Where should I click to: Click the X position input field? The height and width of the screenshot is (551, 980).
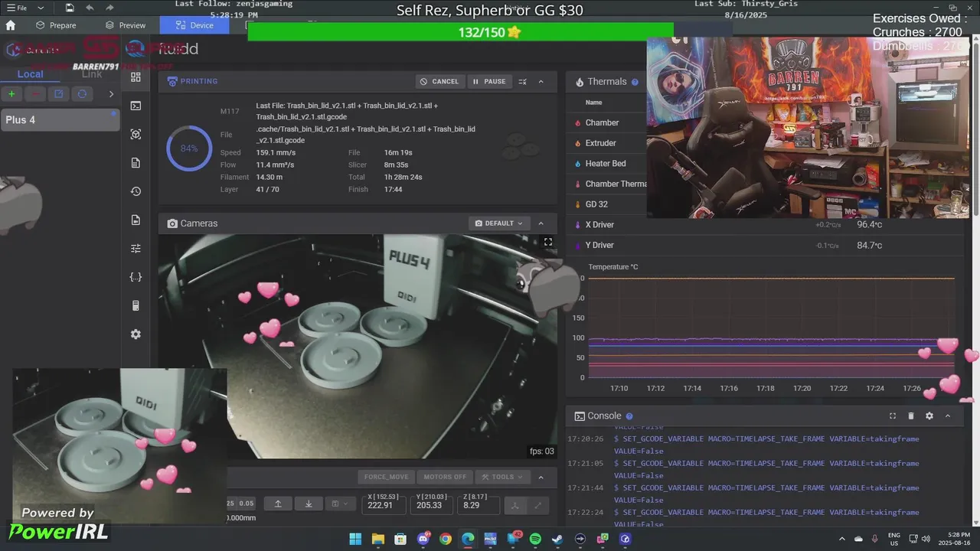384,504
